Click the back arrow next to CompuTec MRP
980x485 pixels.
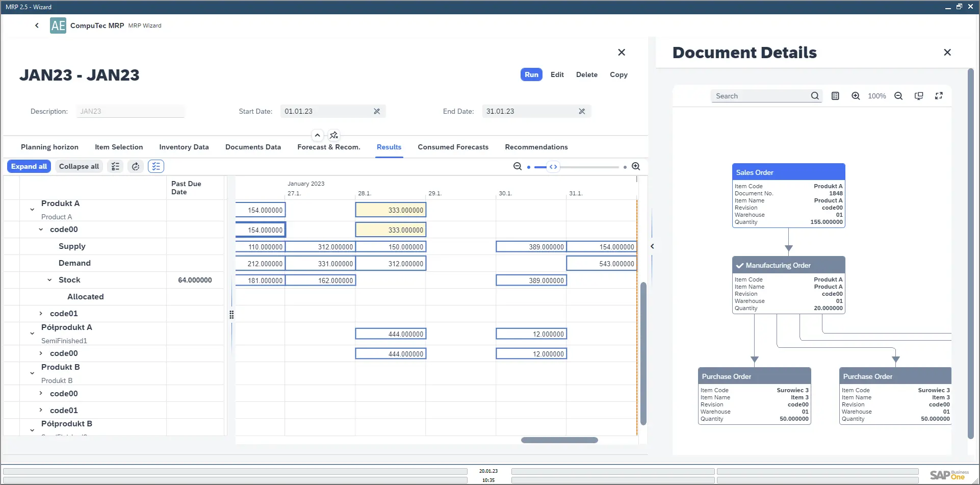(37, 25)
